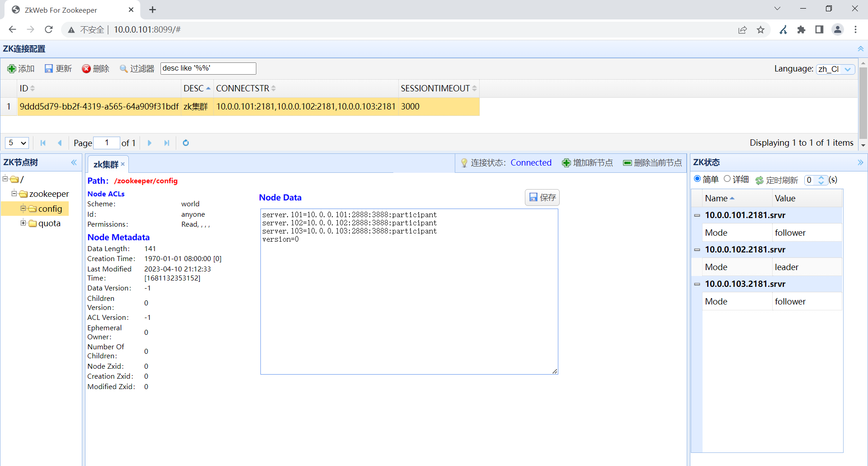Click the Delete connection button (删除)
The width and height of the screenshot is (868, 466).
pos(95,68)
